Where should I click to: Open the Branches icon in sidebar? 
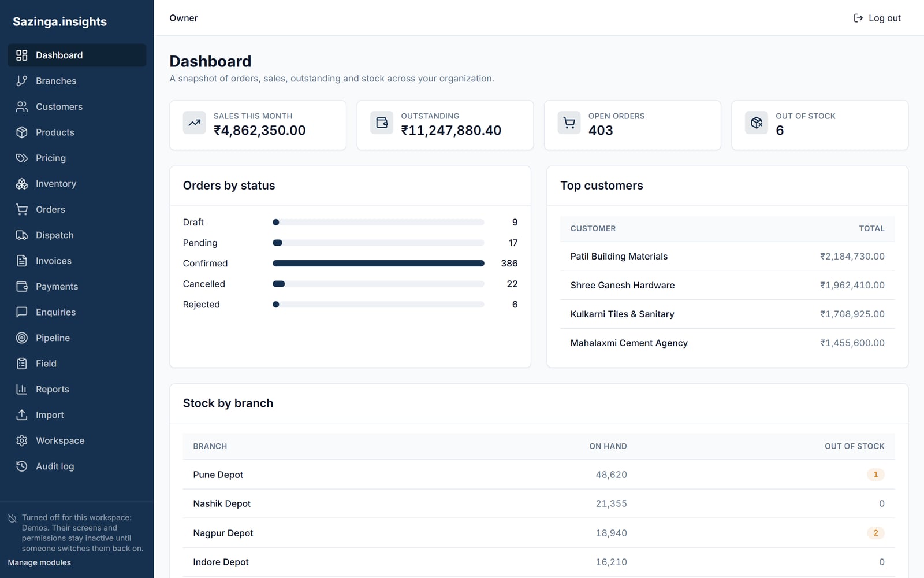coord(21,81)
